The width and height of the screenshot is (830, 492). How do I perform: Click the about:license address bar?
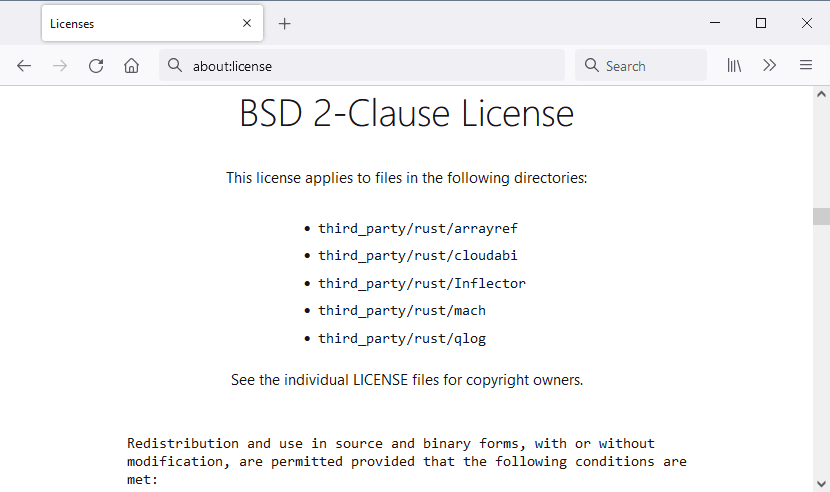370,66
